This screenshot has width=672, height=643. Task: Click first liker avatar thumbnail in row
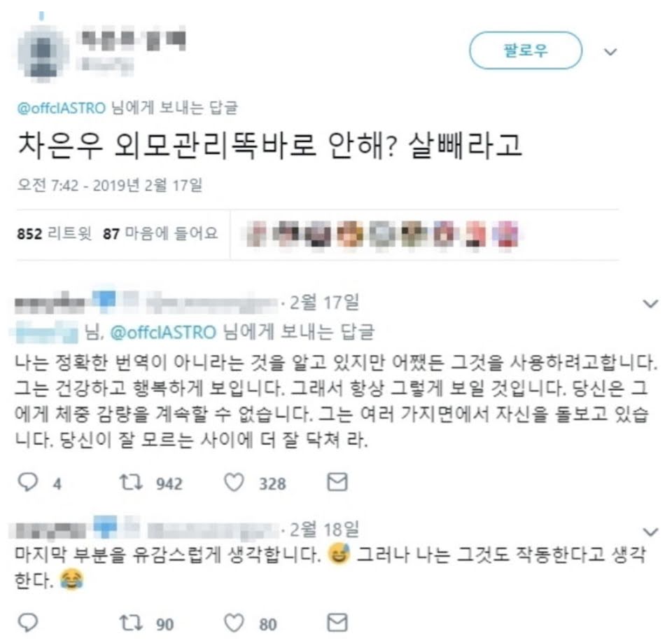point(256,234)
